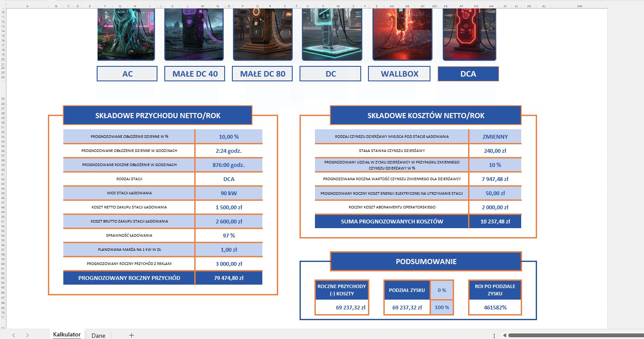Select the Kalkulator sheet tab

click(67, 335)
